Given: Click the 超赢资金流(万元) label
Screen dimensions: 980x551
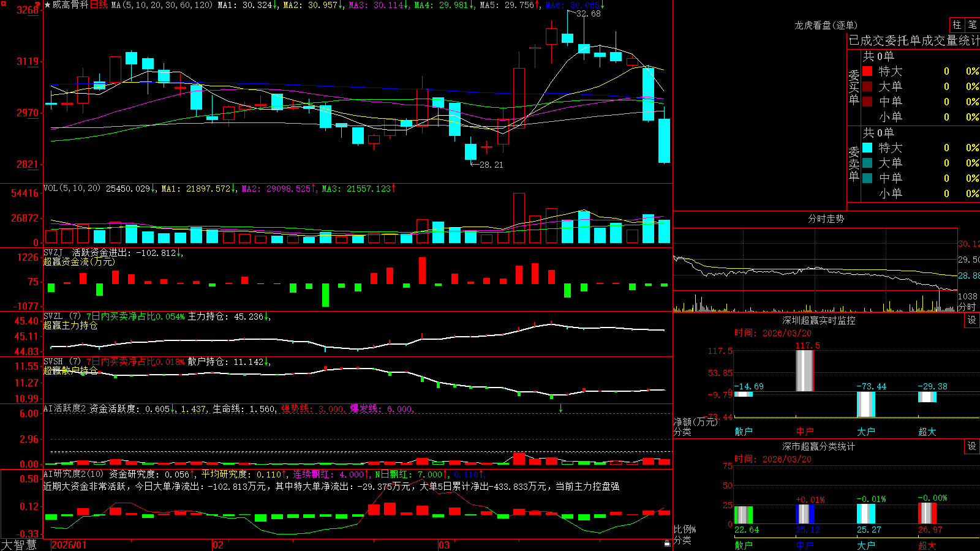Looking at the screenshot, I should (x=79, y=261).
